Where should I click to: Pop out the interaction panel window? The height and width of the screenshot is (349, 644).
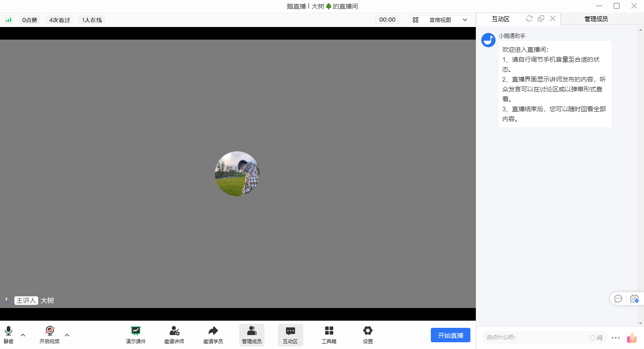541,18
